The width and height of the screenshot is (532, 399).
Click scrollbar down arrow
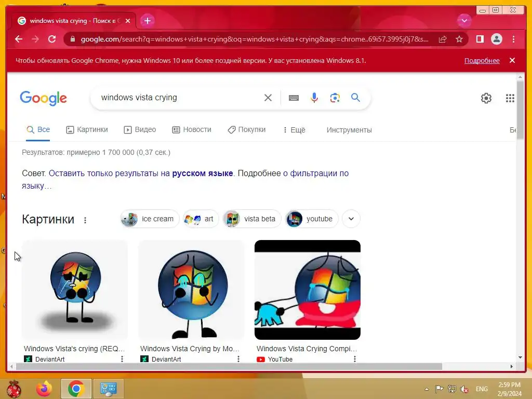520,357
